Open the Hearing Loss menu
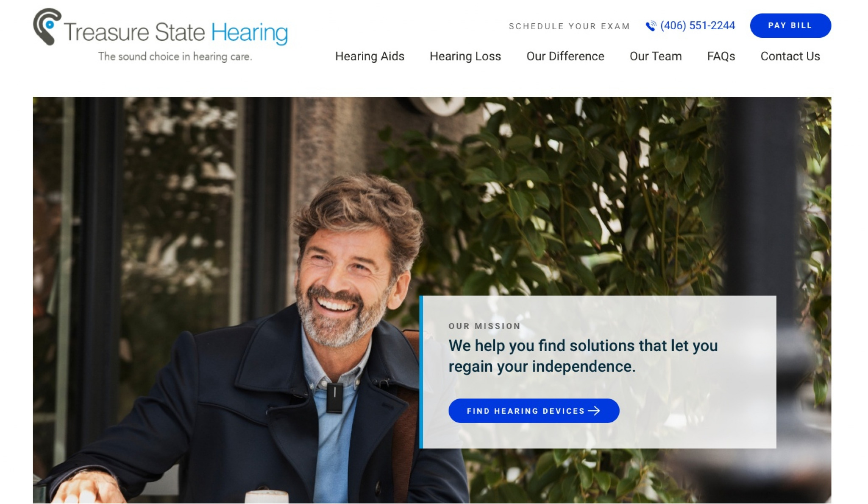Image resolution: width=868 pixels, height=504 pixels. tap(465, 56)
